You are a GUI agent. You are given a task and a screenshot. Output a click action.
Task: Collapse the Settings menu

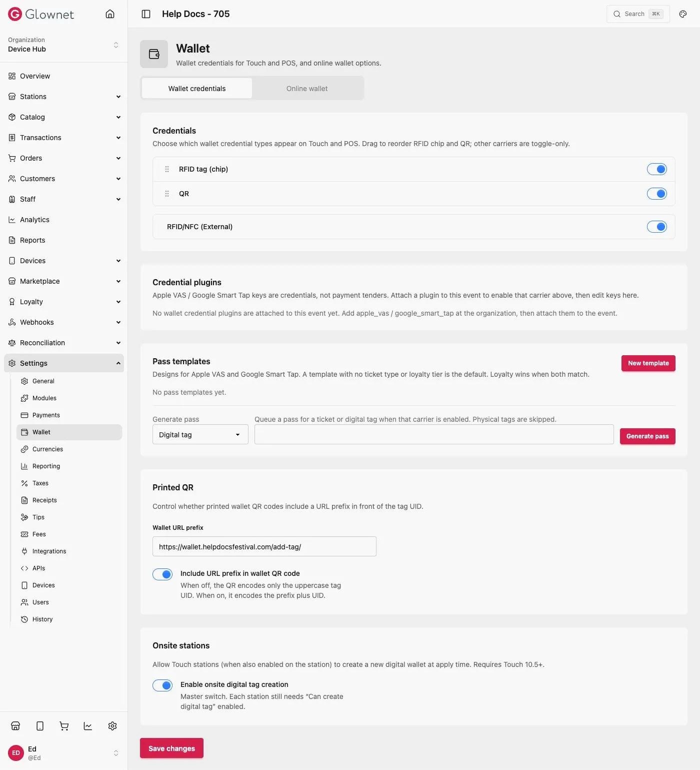(64, 363)
